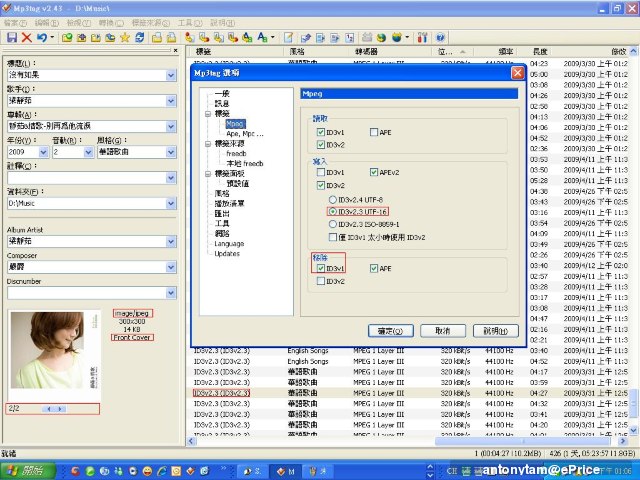
Task: Collapse the 標籤面板 tree node
Action: click(x=208, y=173)
